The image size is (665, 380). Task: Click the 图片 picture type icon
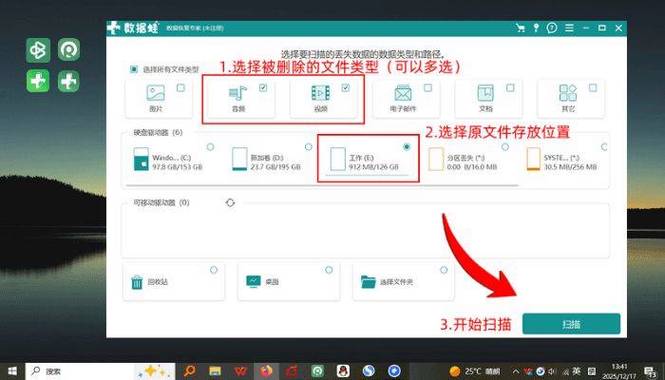point(156,93)
